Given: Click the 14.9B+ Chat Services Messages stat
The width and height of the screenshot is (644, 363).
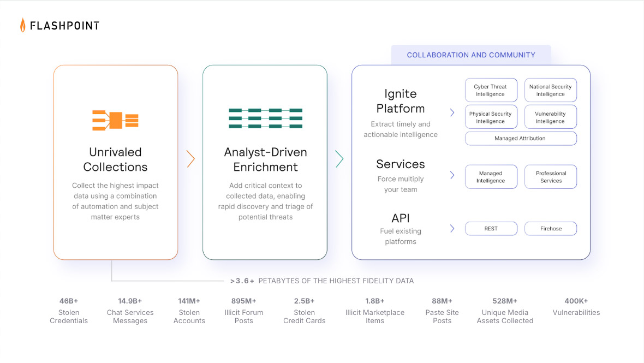Looking at the screenshot, I should point(130,311).
